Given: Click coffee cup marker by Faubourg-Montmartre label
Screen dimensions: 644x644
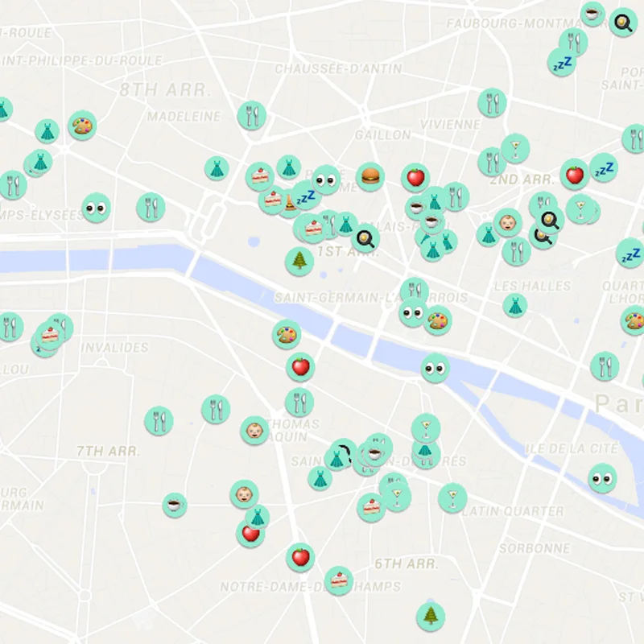Looking at the screenshot, I should coord(592,14).
